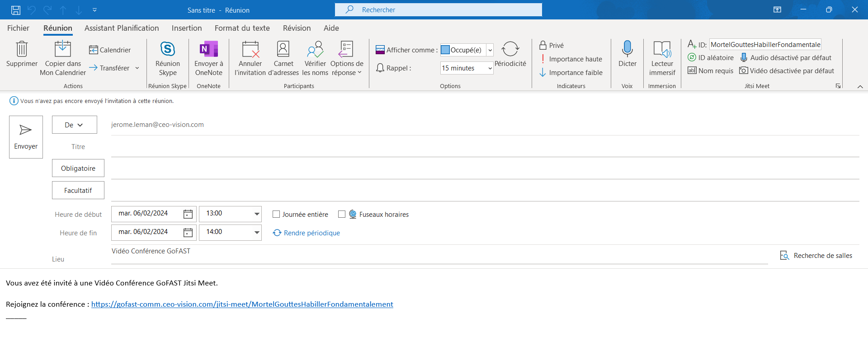Open the 13:00 start time dropdown
This screenshot has height=346, width=868.
tap(257, 214)
